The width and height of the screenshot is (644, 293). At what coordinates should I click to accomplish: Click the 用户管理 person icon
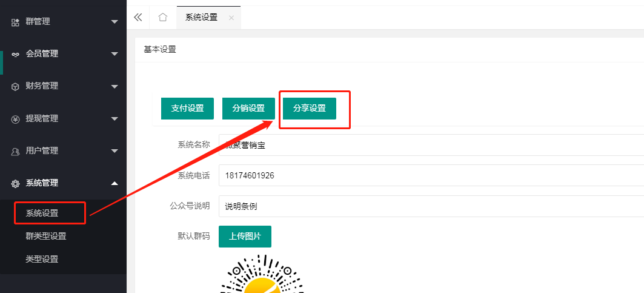(x=15, y=152)
